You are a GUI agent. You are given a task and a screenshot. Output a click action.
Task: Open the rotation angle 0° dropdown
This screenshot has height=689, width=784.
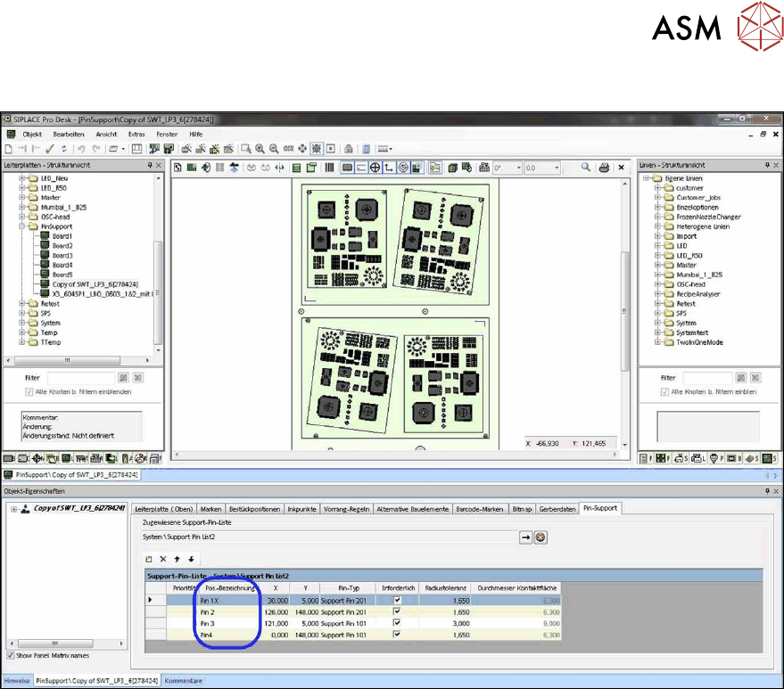pyautogui.click(x=519, y=168)
